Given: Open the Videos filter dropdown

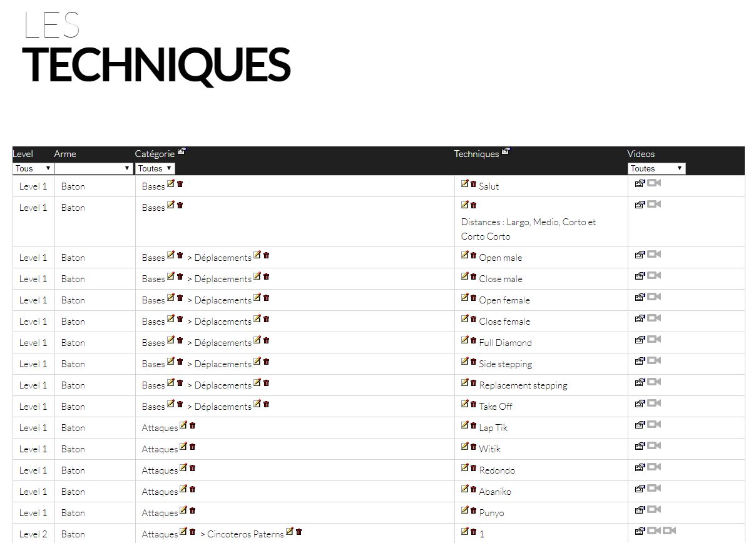Looking at the screenshot, I should 656,168.
